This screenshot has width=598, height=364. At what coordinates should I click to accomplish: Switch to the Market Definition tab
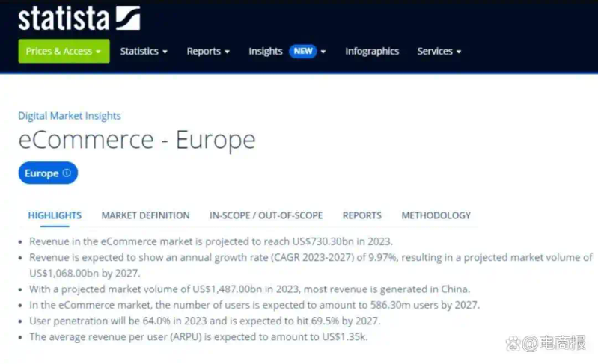(x=145, y=215)
